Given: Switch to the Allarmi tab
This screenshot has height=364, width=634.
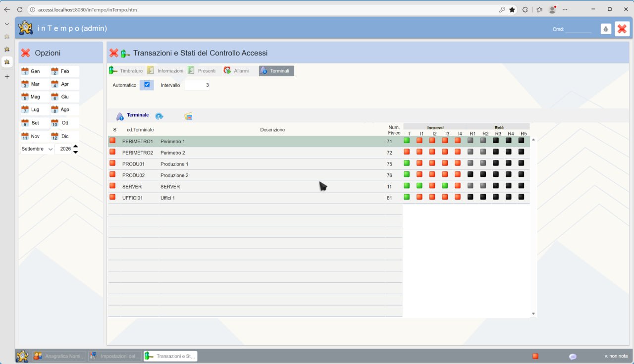Looking at the screenshot, I should click(237, 71).
